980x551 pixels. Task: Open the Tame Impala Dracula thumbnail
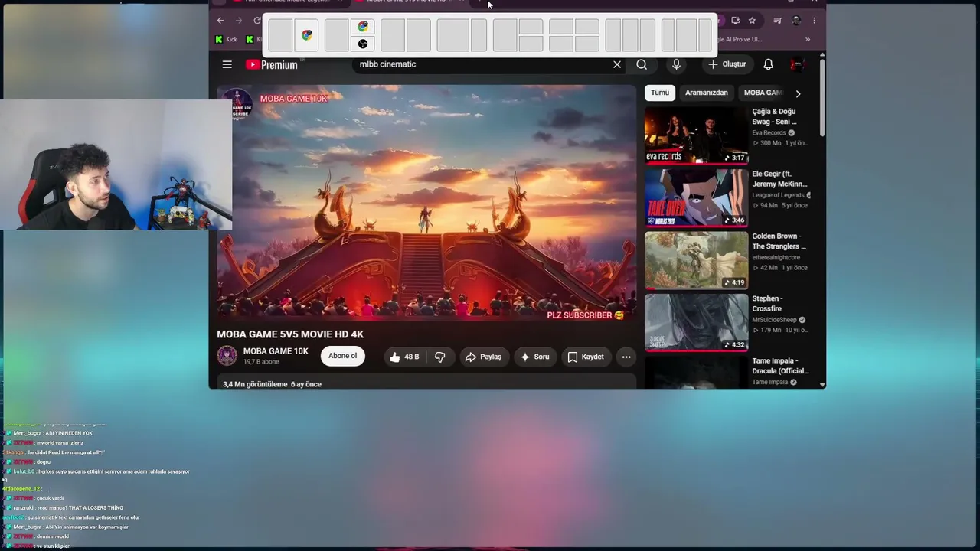(x=696, y=373)
